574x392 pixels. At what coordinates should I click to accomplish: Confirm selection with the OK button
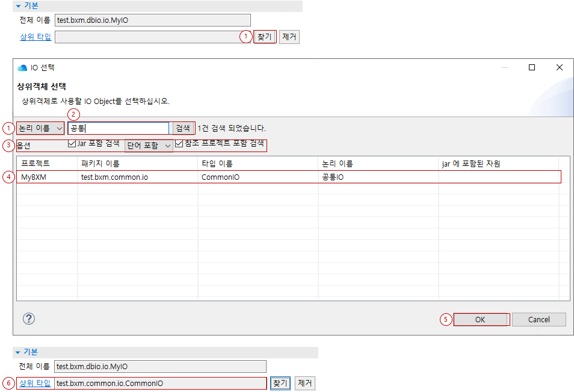[x=481, y=319]
